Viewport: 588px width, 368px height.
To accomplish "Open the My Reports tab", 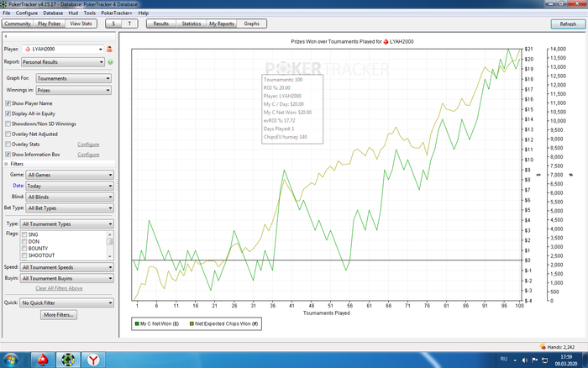I will pyautogui.click(x=222, y=24).
